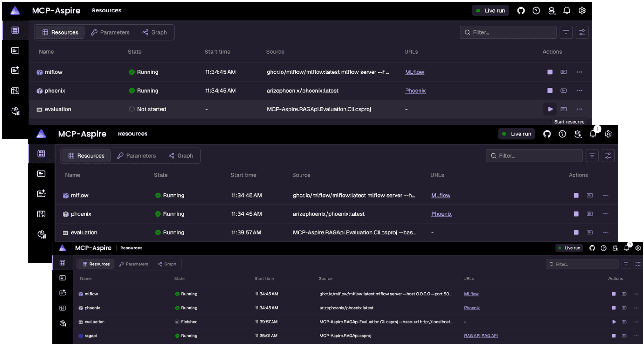Open view options sliders icon in top window

click(582, 32)
